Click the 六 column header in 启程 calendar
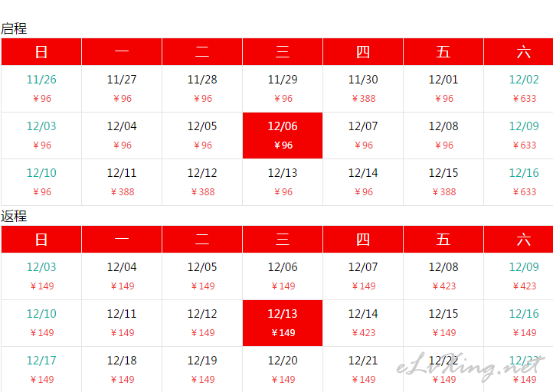The image size is (553, 392). pos(519,51)
